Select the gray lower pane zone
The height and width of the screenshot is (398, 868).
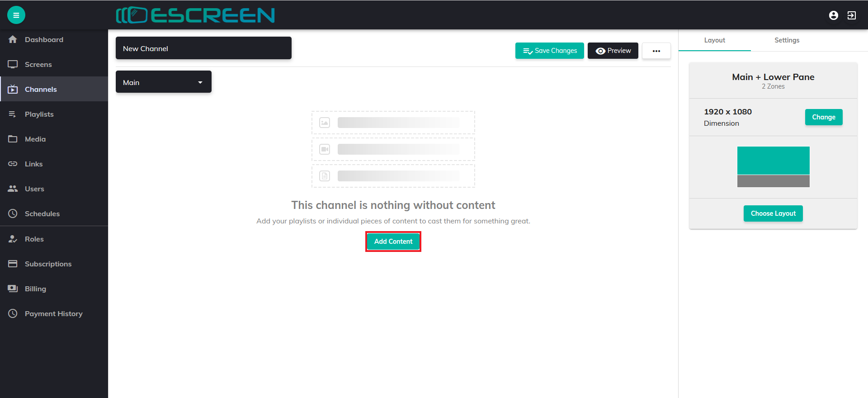pyautogui.click(x=774, y=181)
